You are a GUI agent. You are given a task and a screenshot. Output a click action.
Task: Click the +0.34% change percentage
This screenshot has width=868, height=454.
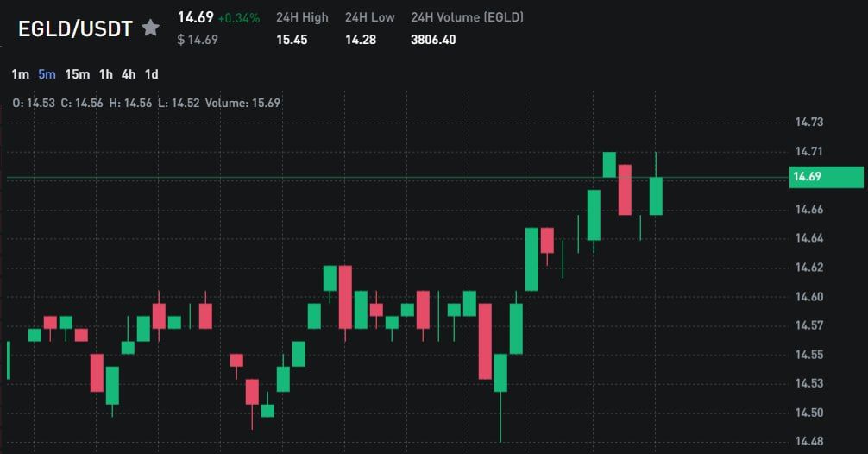239,19
